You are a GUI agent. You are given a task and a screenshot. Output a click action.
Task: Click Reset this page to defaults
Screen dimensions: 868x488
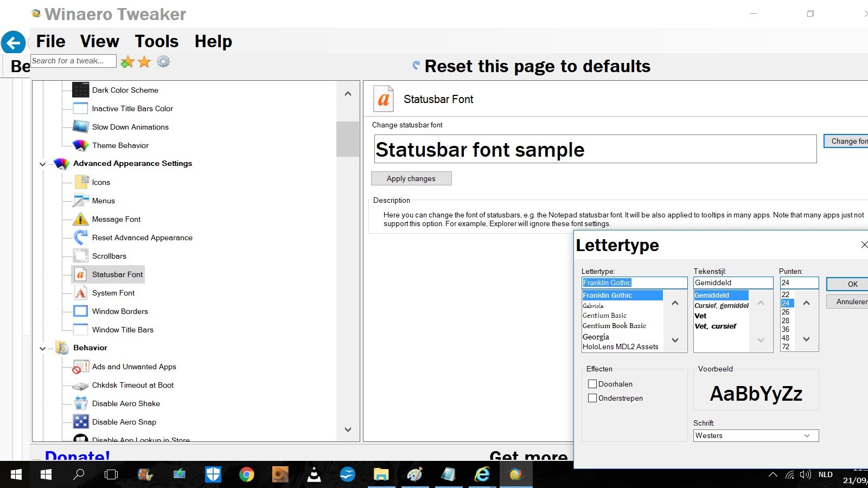(531, 66)
